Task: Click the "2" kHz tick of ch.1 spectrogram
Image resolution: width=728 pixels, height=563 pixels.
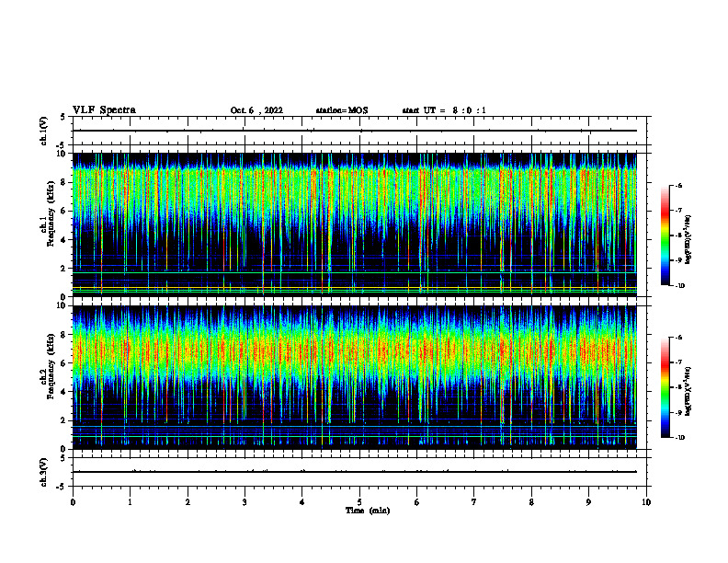Action: (64, 269)
